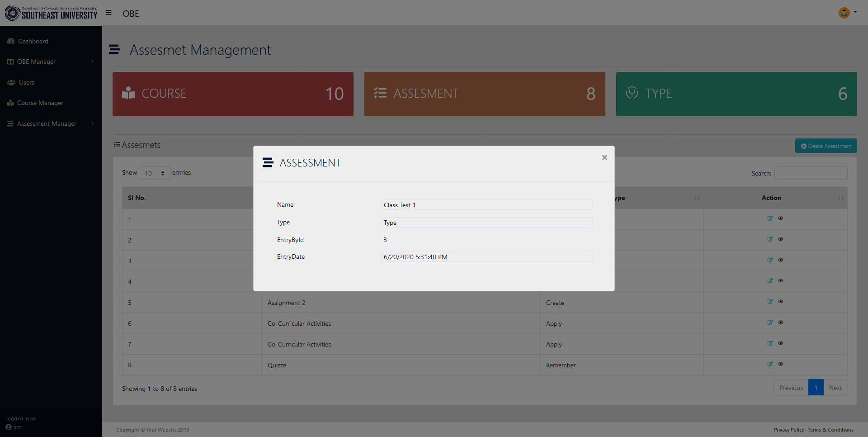Close the ASSESSMENT dialog
The width and height of the screenshot is (868, 437).
click(x=604, y=157)
